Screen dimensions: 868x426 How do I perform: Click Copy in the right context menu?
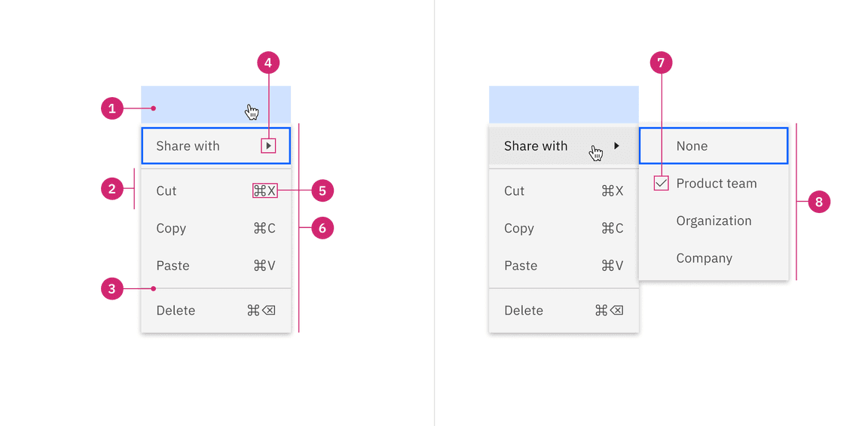(x=519, y=228)
